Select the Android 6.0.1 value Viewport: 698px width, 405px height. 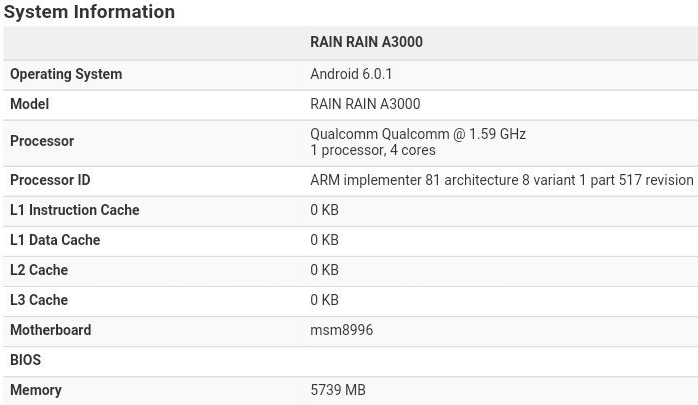pos(351,74)
